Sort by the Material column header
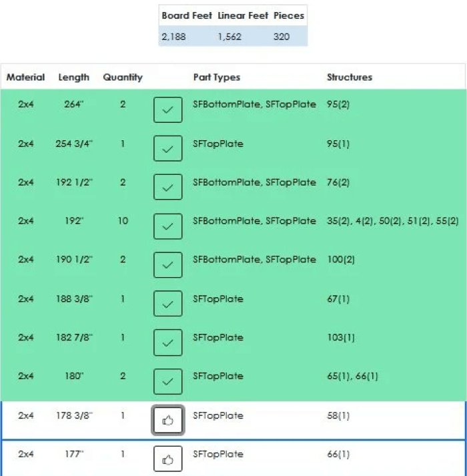The height and width of the screenshot is (476, 467). coord(25,77)
